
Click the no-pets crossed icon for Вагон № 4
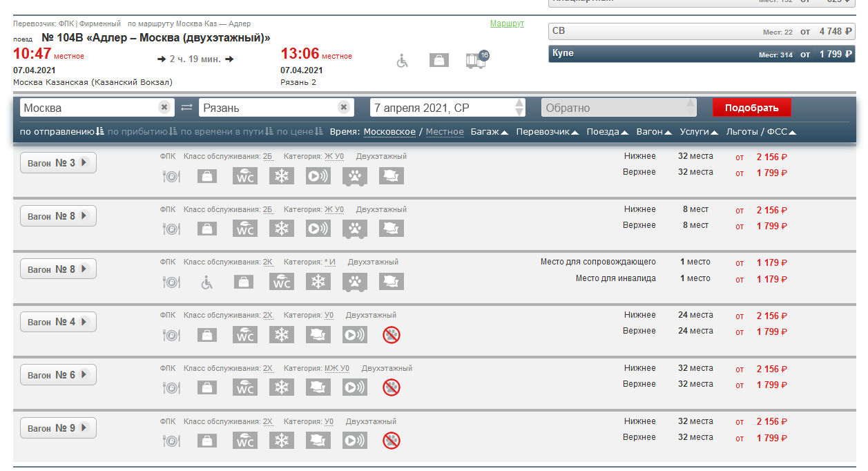pyautogui.click(x=392, y=335)
